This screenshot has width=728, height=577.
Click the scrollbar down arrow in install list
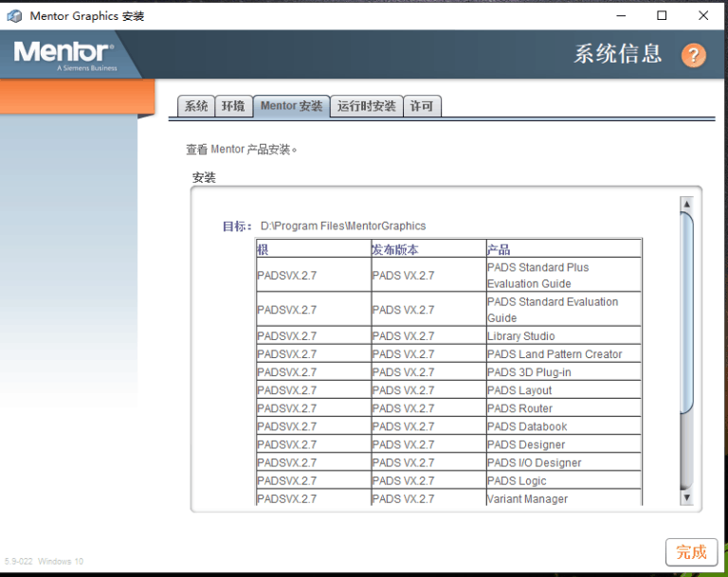pos(686,497)
